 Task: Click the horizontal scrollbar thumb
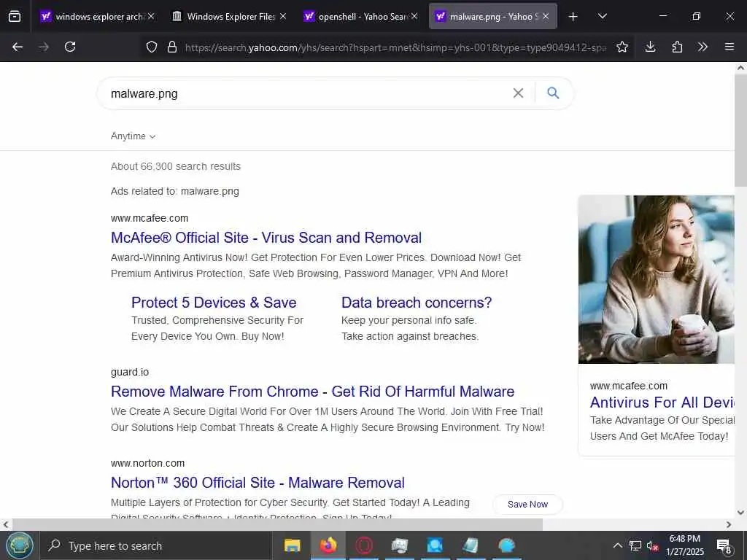tap(277, 524)
